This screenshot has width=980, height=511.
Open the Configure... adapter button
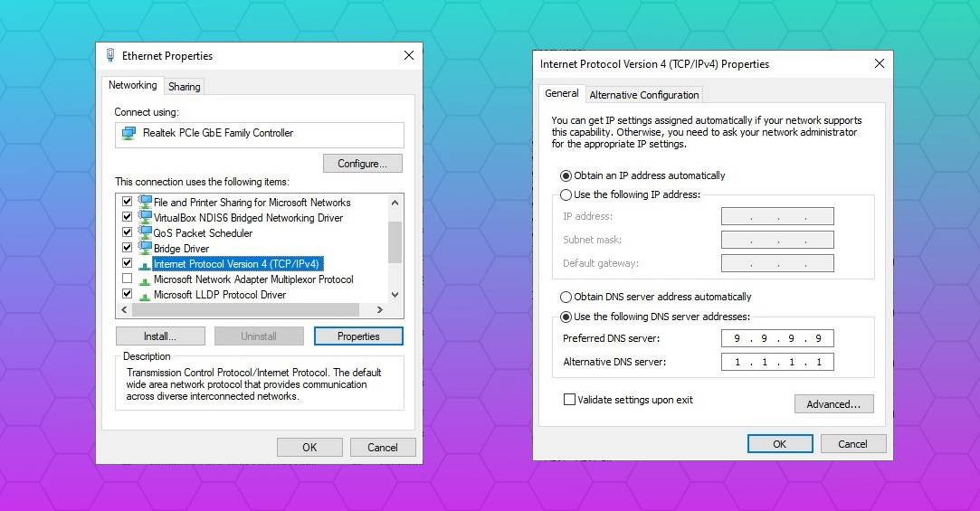click(363, 164)
